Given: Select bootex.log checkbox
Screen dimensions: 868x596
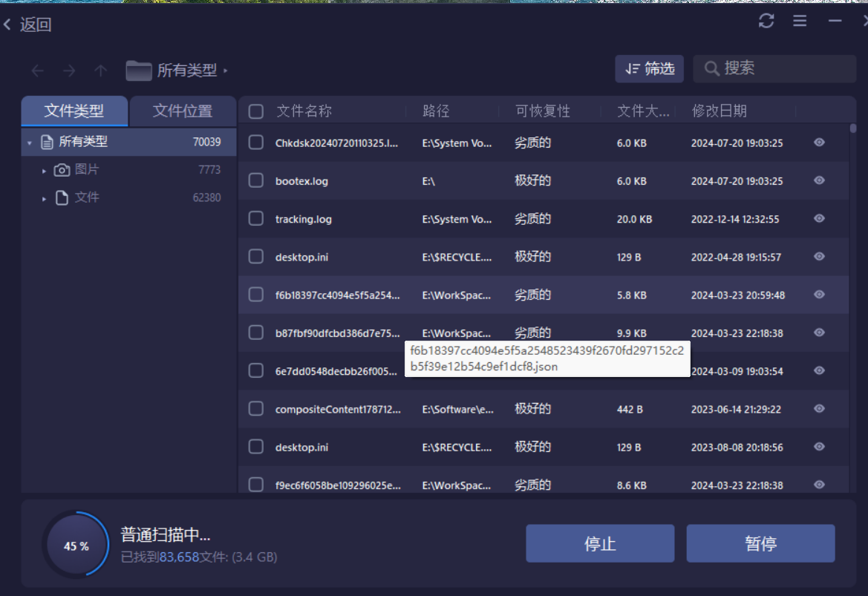Looking at the screenshot, I should [x=255, y=180].
